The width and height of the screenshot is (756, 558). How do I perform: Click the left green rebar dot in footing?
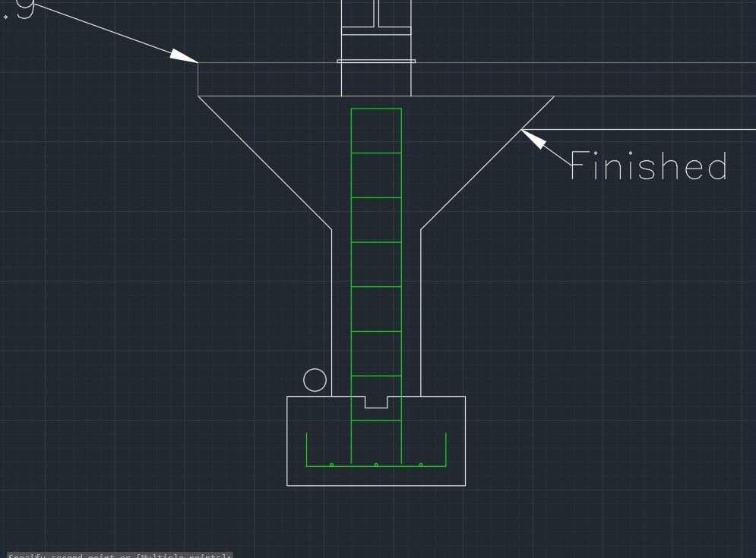(332, 465)
